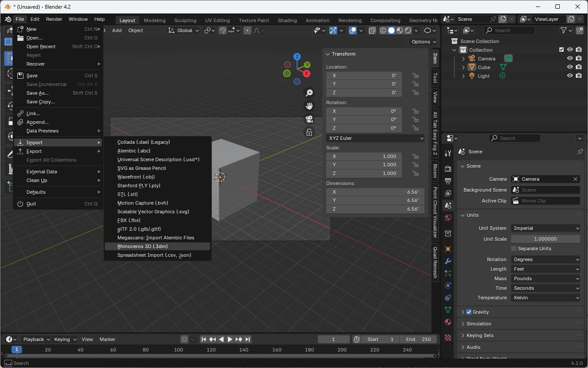Open the Material properties tab icon
The image size is (588, 368).
coord(448,322)
